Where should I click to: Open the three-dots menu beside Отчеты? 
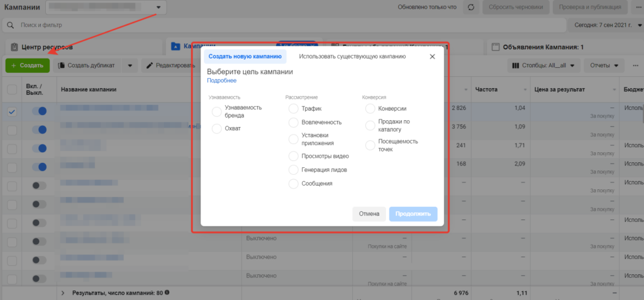(x=635, y=65)
